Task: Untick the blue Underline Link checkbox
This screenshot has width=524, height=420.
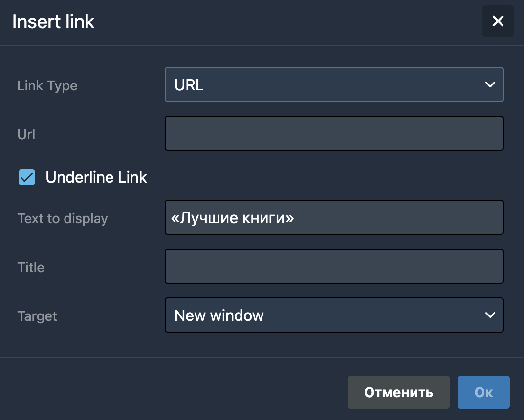Action: [27, 177]
